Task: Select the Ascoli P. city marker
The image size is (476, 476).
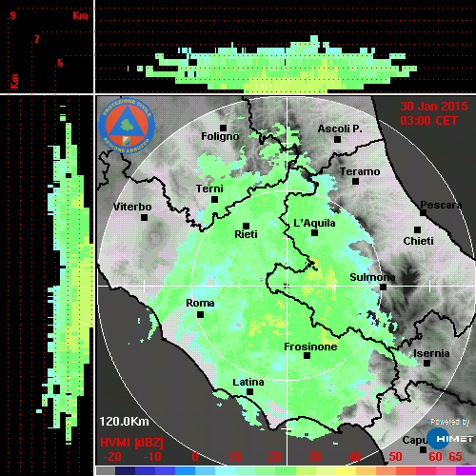Action: coord(337,139)
